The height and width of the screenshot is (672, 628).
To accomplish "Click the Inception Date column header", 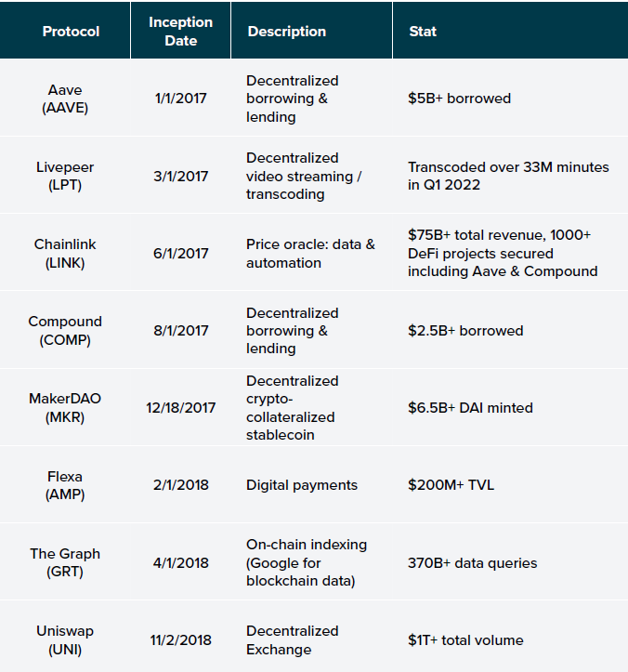I will click(181, 32).
